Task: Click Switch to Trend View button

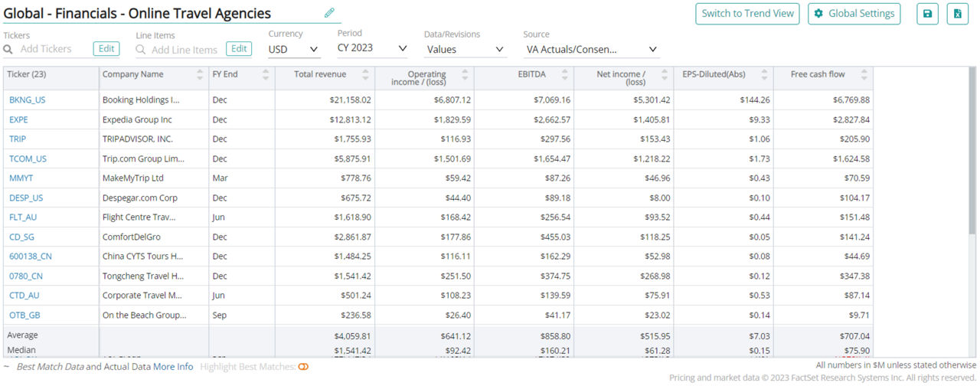Action: coord(746,14)
